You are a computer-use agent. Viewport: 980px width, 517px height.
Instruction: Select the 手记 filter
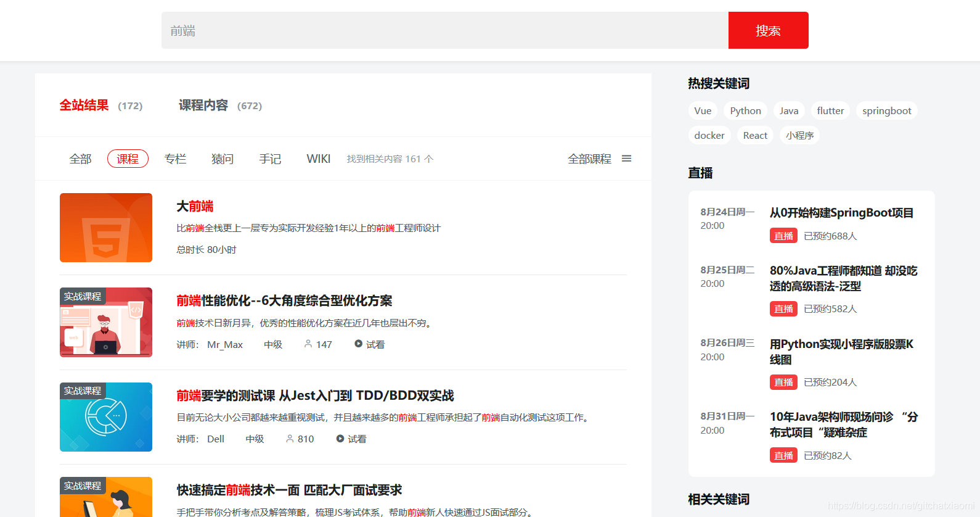click(x=270, y=159)
